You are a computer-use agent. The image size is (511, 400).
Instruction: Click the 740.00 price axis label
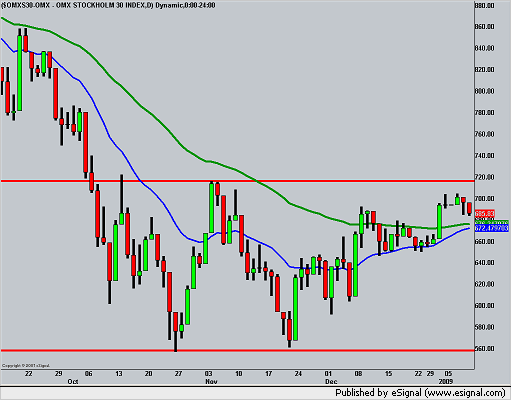pos(485,156)
